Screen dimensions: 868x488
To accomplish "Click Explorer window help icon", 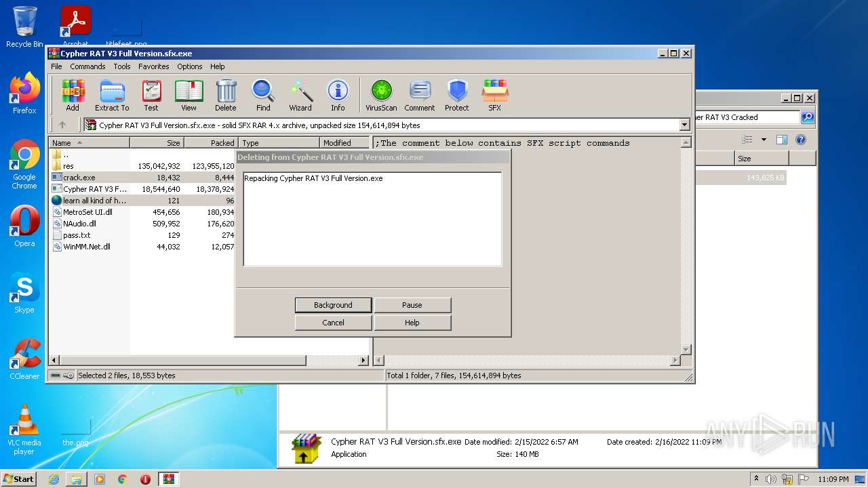I will [800, 140].
